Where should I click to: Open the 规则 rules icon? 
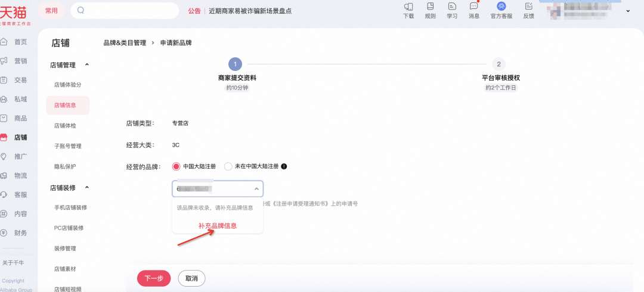[430, 7]
